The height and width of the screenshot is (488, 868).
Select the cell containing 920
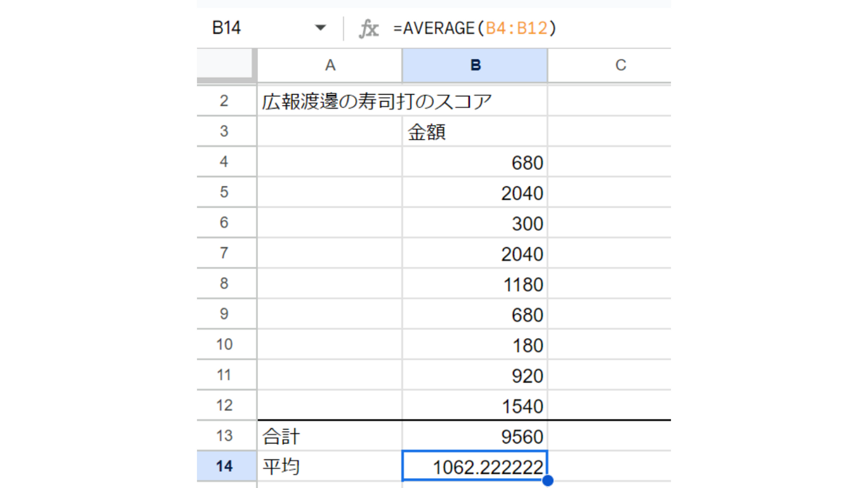coord(475,375)
